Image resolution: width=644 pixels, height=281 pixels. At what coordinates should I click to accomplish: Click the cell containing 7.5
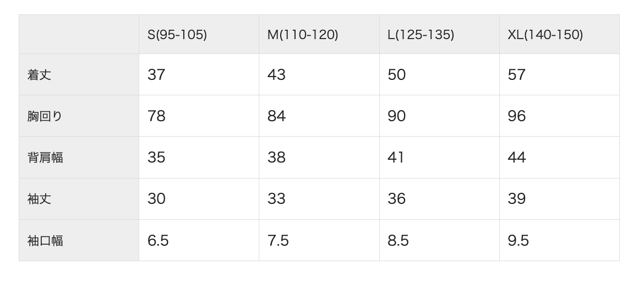click(278, 241)
